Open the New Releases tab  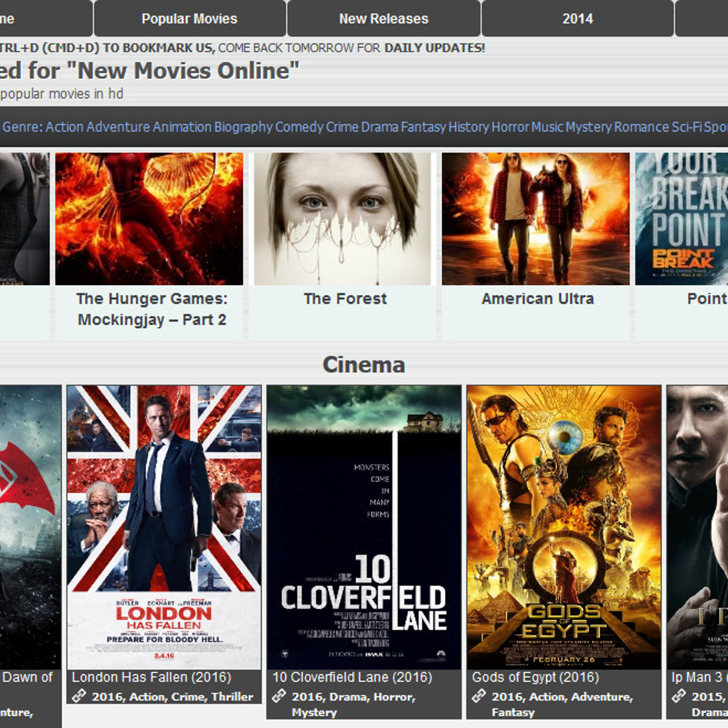pyautogui.click(x=384, y=18)
